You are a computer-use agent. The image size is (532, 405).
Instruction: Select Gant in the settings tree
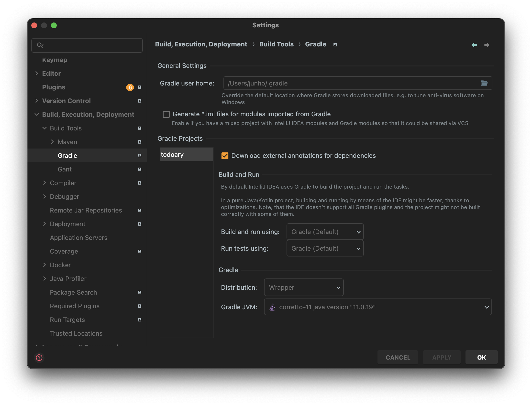[x=65, y=169]
